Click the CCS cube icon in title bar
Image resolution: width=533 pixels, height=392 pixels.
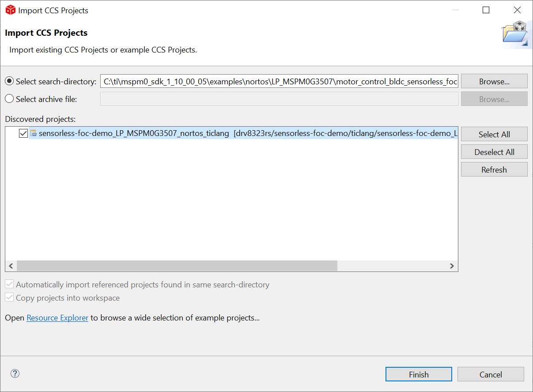(10, 10)
